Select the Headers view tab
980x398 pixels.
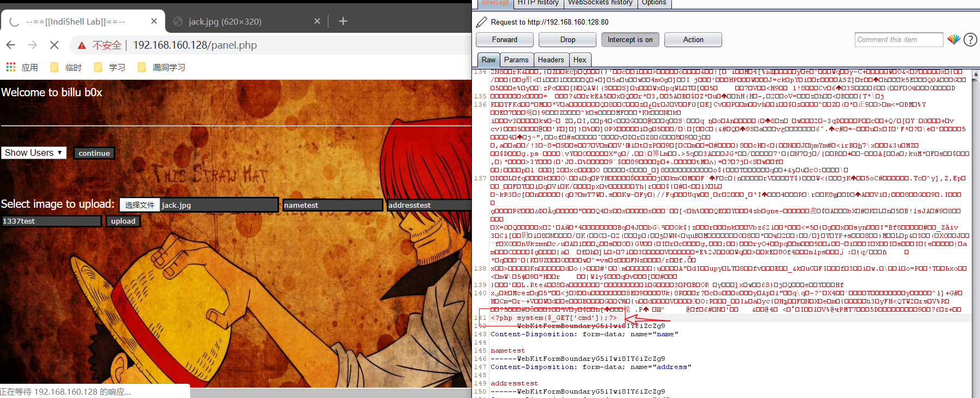tap(551, 60)
